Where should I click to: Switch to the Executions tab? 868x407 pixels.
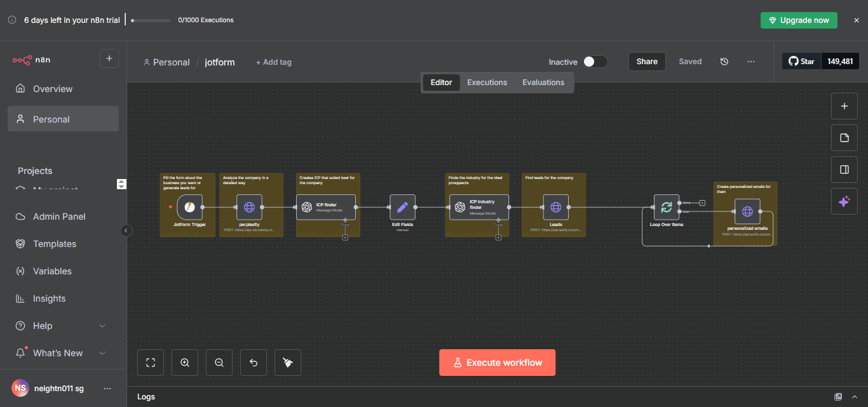coord(487,82)
